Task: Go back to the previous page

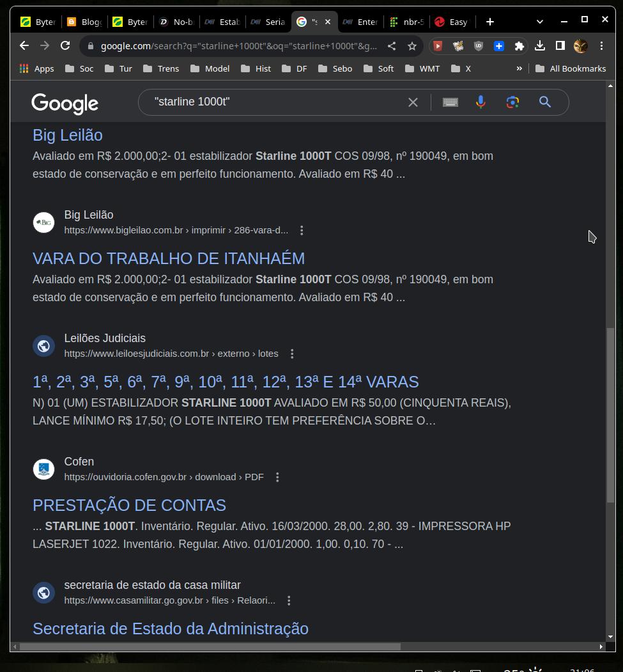Action: [24, 46]
